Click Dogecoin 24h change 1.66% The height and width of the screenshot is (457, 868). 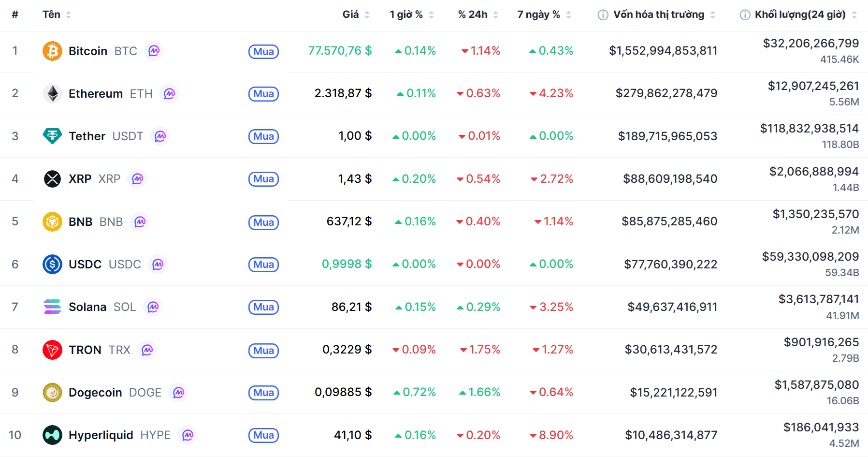(479, 392)
